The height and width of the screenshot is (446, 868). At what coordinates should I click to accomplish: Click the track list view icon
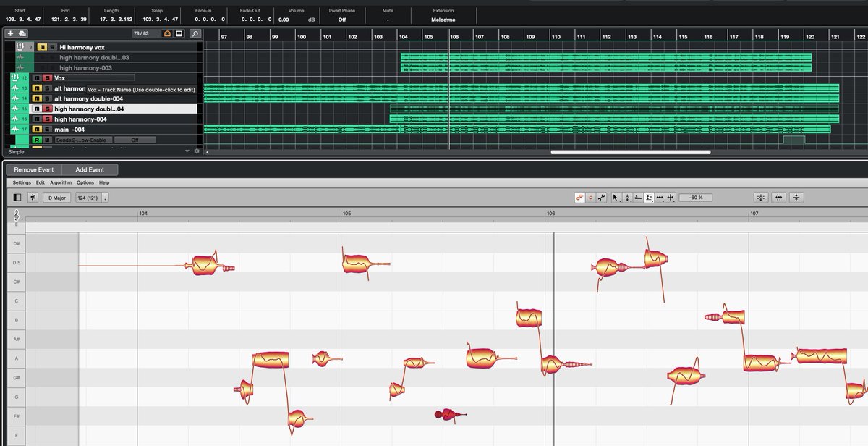(179, 33)
